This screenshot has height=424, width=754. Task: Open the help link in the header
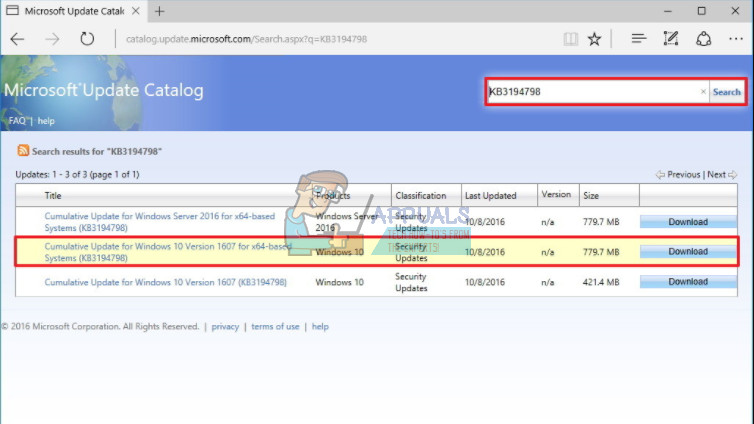tap(46, 121)
